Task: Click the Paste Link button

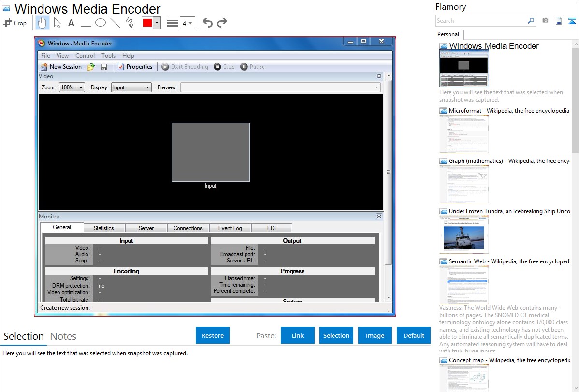Action: point(298,335)
